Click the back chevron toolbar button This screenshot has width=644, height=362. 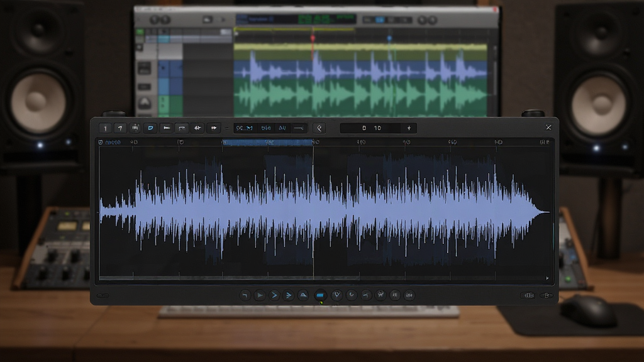[x=319, y=128]
